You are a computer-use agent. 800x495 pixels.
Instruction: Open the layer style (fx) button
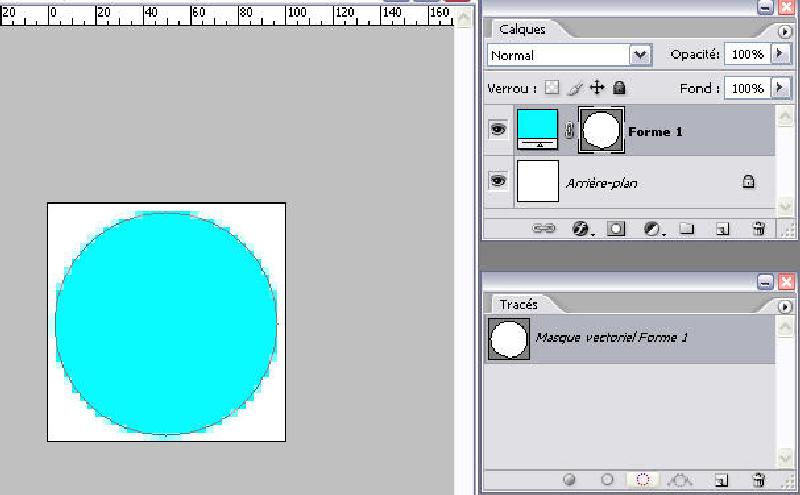pos(581,228)
